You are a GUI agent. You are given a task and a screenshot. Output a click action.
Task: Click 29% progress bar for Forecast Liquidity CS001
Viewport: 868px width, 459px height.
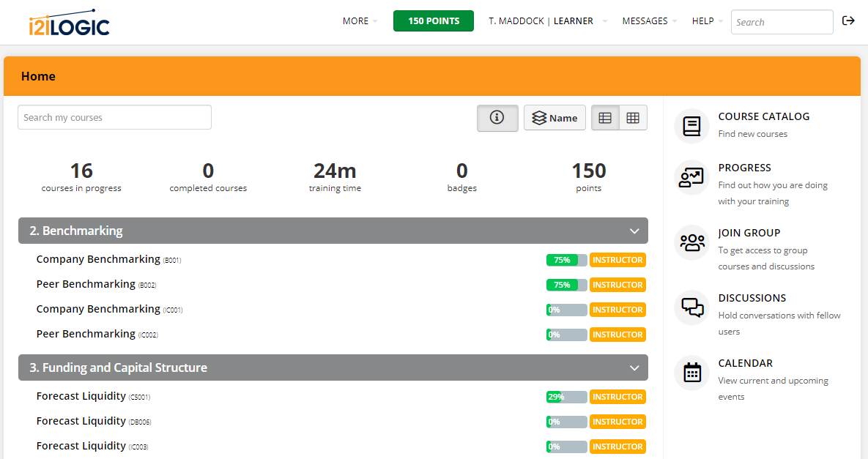566,397
